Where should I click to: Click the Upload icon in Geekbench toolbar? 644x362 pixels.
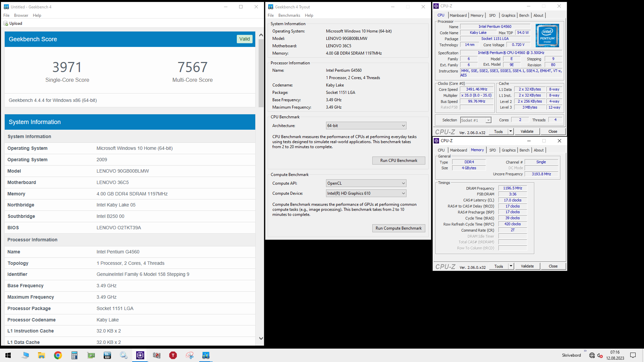6,23
